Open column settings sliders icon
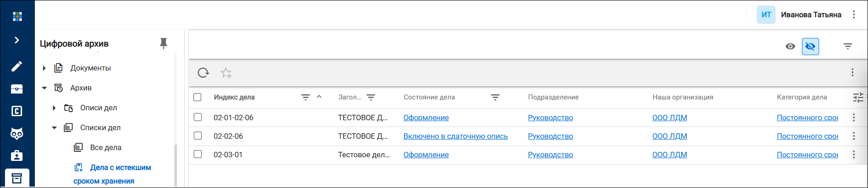The width and height of the screenshot is (868, 188). click(x=858, y=97)
